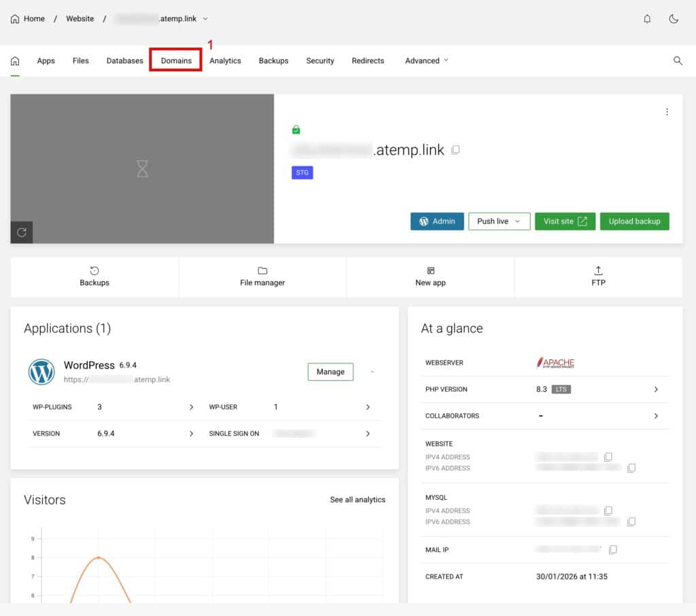The height and width of the screenshot is (616, 696).
Task: Click the Upload backup button
Action: click(634, 221)
